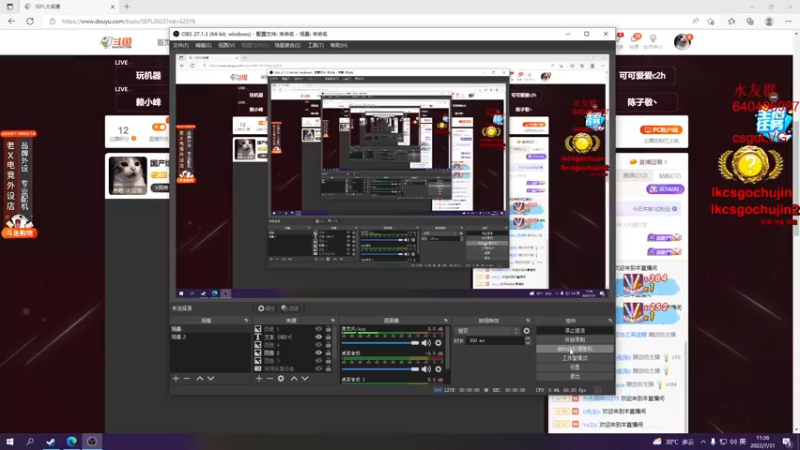Move the selected source up
800x450 pixels.
(294, 379)
